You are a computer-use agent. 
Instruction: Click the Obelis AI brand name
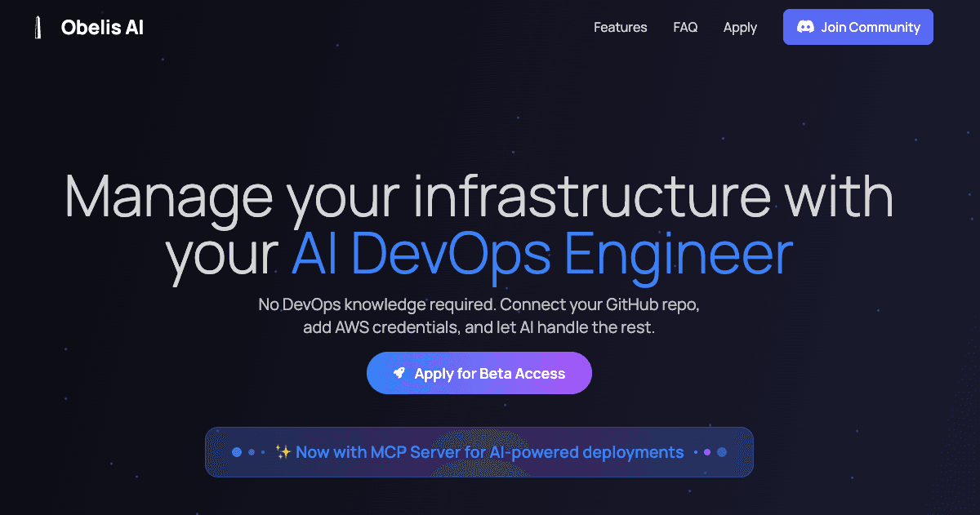point(102,28)
